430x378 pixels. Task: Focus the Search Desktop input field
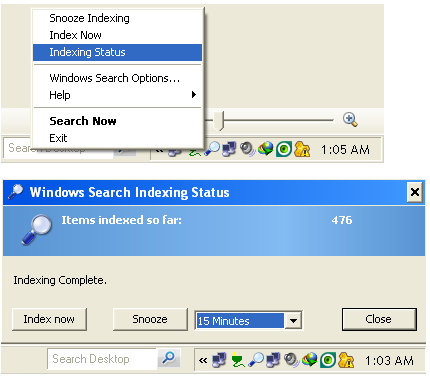[x=102, y=359]
